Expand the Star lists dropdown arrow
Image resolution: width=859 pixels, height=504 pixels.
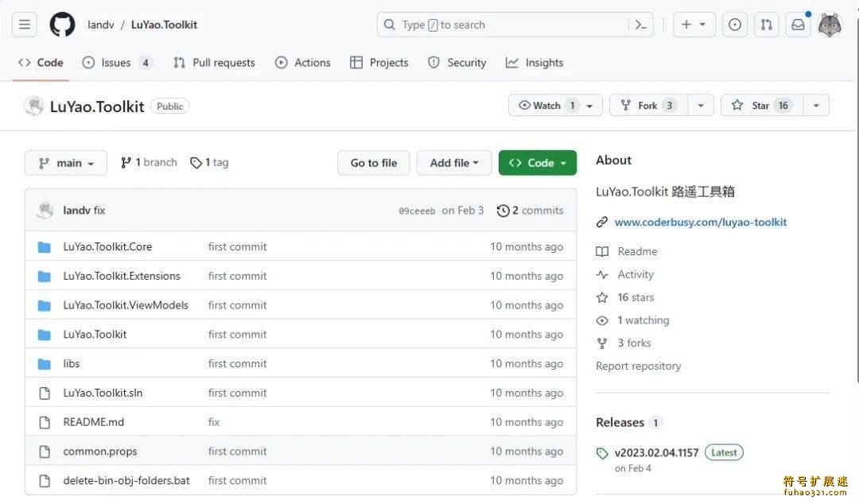coord(816,105)
